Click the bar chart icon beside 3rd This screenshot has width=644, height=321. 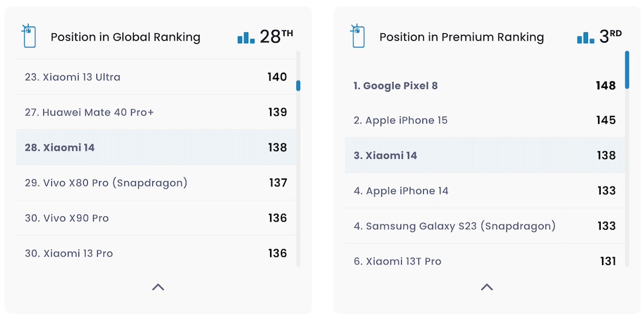point(585,37)
